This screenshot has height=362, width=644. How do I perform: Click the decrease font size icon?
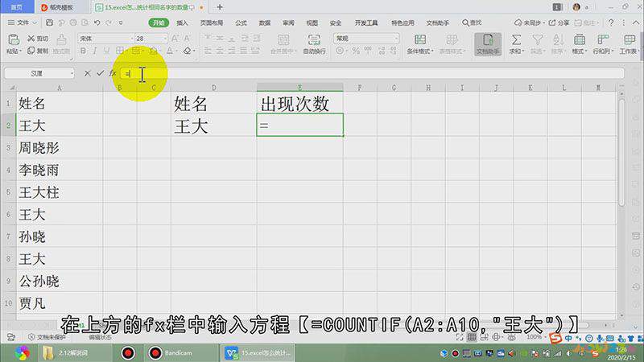click(188, 38)
